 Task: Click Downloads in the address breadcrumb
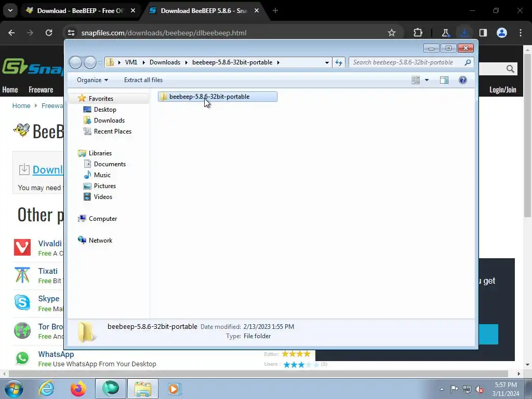[165, 62]
